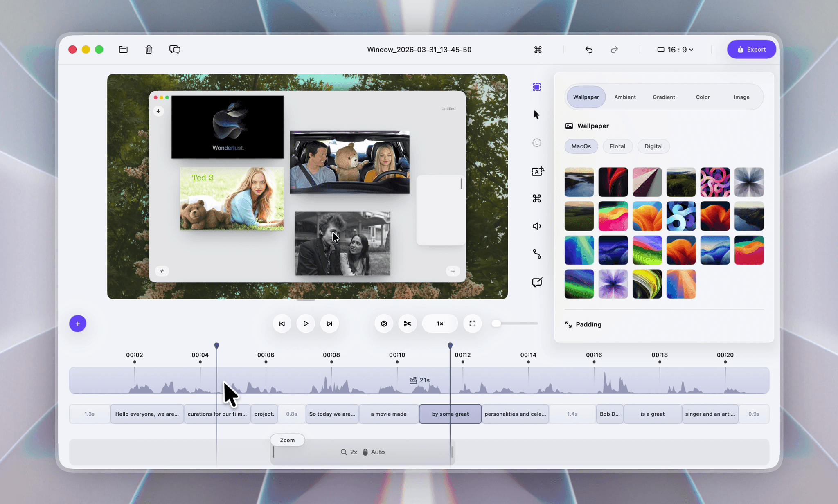Open the trash delete icon
Screen dimensions: 838x504
point(149,49)
